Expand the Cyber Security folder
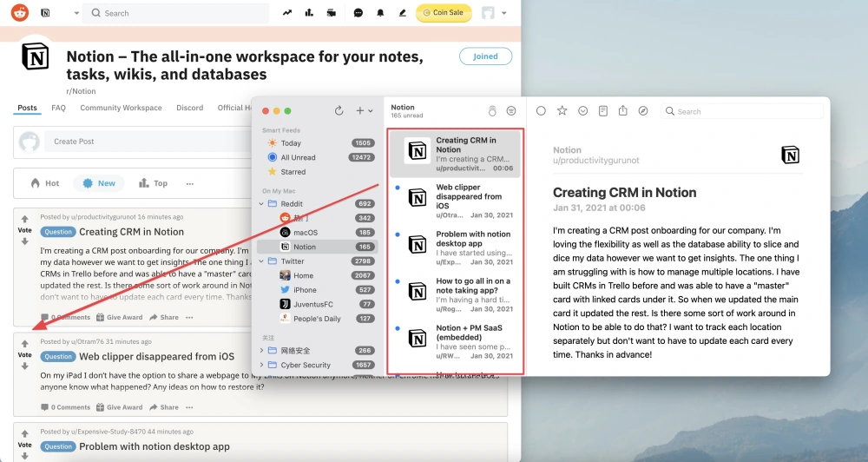 pyautogui.click(x=261, y=365)
